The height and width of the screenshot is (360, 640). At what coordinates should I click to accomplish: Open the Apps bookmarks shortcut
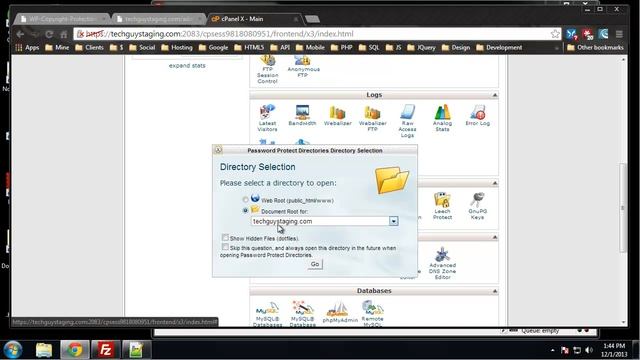pyautogui.click(x=27, y=48)
